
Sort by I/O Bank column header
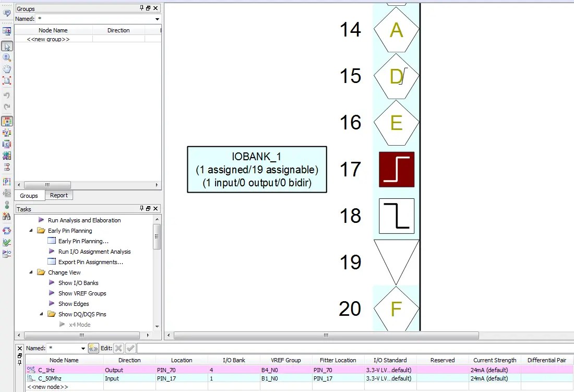pyautogui.click(x=234, y=360)
